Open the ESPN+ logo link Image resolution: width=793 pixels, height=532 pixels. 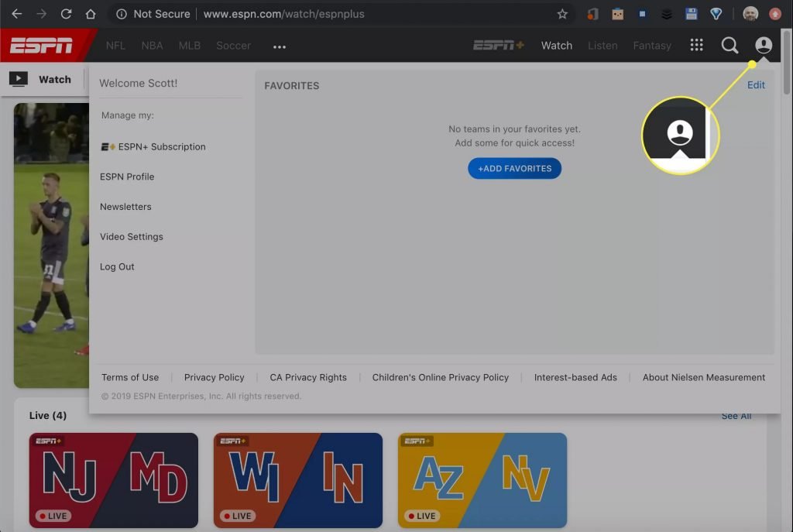click(x=499, y=46)
